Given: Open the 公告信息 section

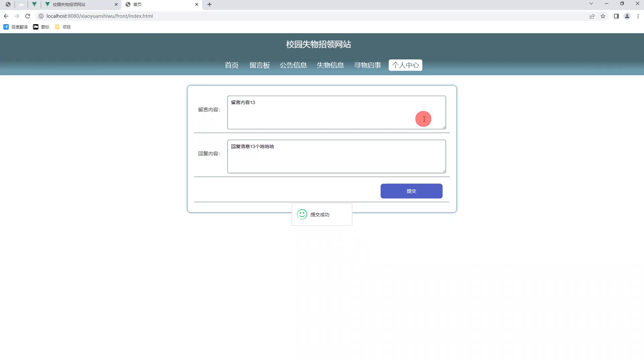Looking at the screenshot, I should click(x=293, y=65).
